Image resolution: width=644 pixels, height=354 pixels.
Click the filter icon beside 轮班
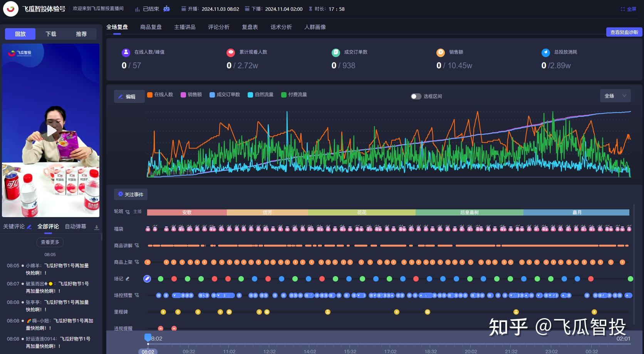127,212
